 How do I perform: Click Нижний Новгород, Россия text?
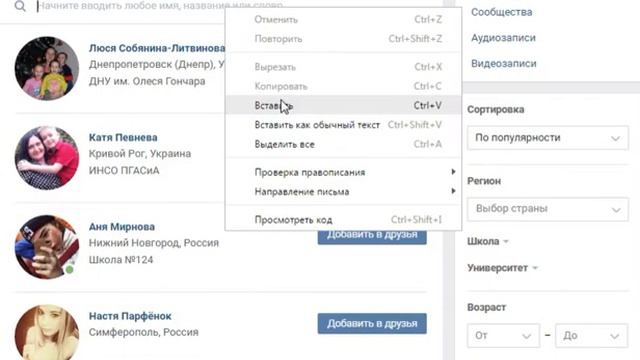pyautogui.click(x=154, y=243)
